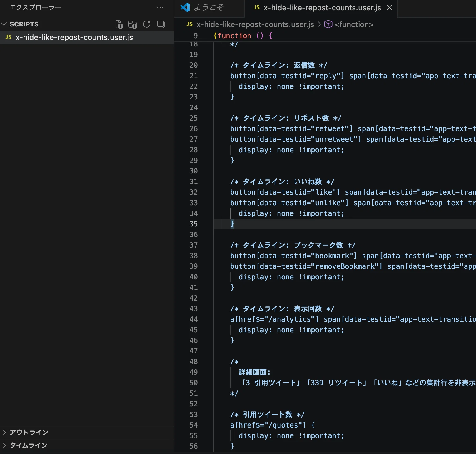Viewport: 476px width, 454px height.
Task: Click comment 'タイムライン: 返信数'
Action: [x=279, y=65]
